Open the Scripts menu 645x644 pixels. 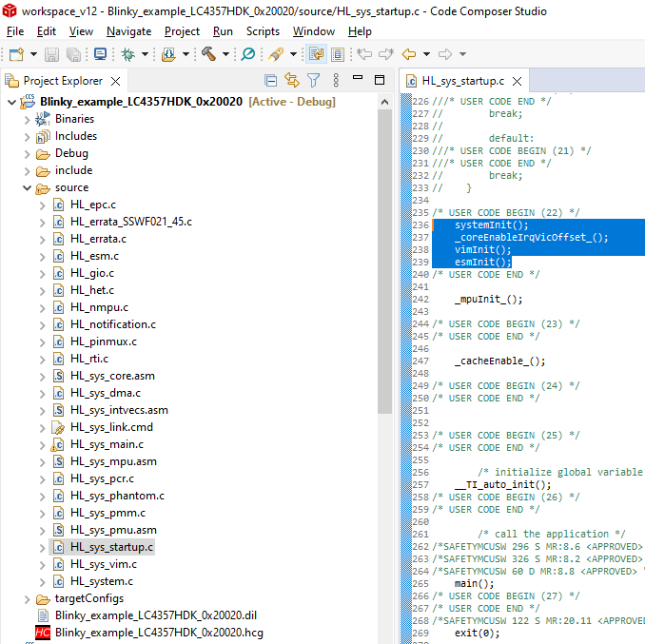point(263,31)
